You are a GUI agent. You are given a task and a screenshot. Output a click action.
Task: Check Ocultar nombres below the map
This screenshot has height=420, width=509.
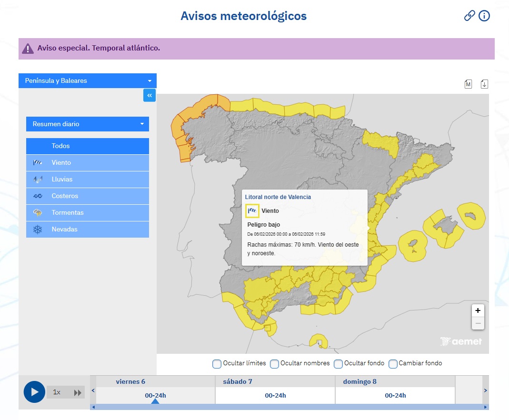(275, 363)
